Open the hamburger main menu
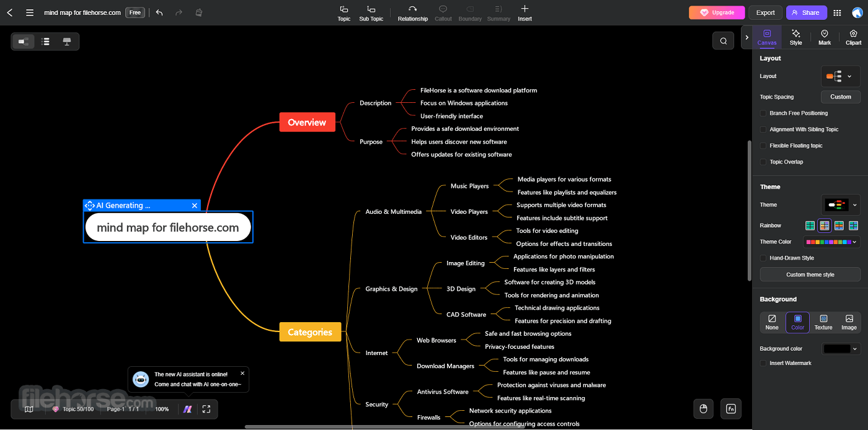 click(x=30, y=12)
